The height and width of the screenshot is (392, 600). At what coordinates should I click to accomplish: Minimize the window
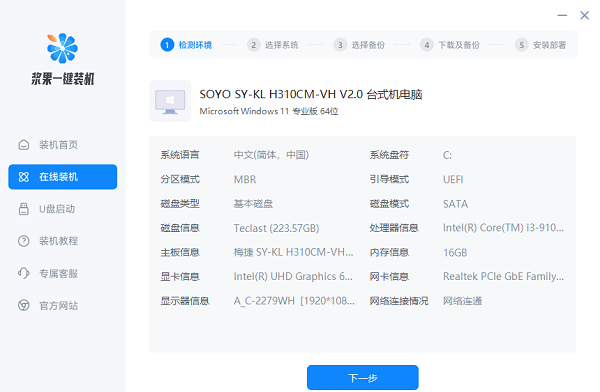[x=562, y=15]
